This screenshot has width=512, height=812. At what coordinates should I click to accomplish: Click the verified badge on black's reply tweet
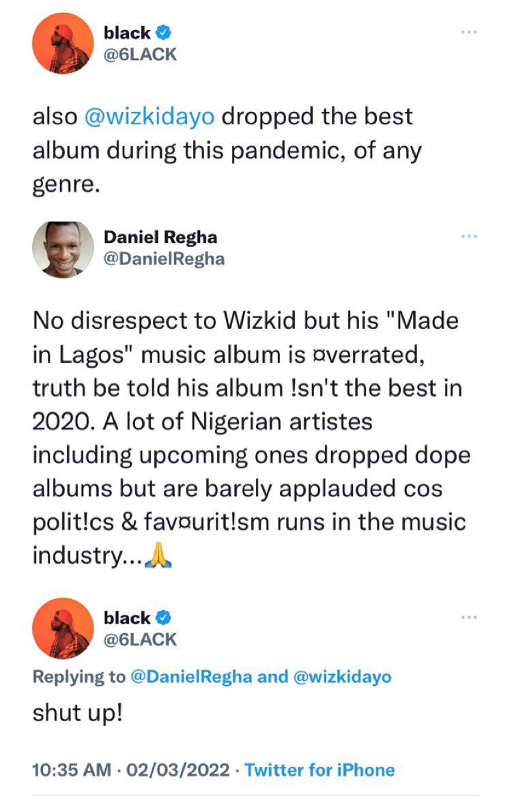point(162,617)
